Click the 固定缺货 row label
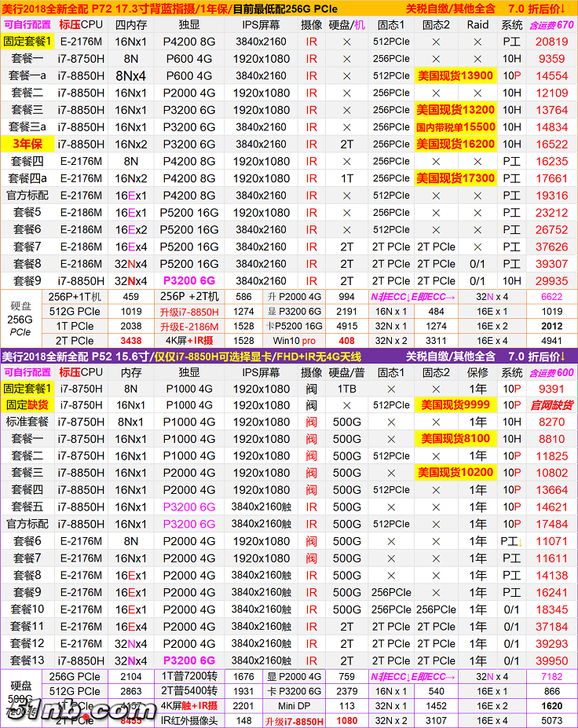This screenshot has width=578, height=728. click(27, 405)
